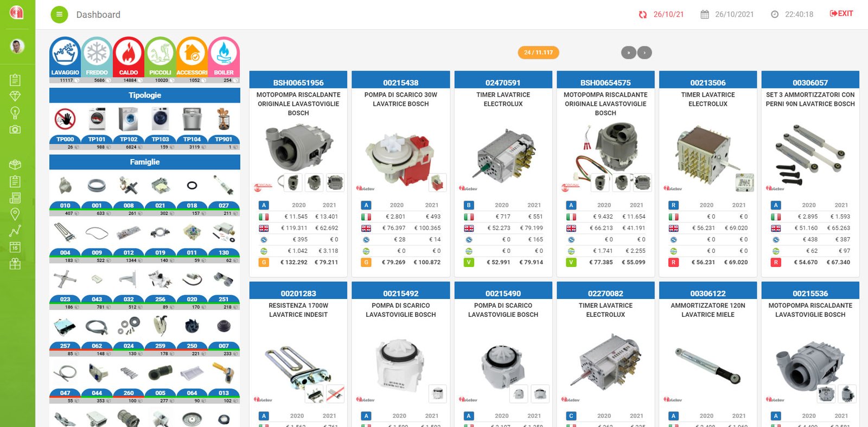868x427 pixels.
Task: Choose the TP101 dryer typology
Action: point(97,128)
